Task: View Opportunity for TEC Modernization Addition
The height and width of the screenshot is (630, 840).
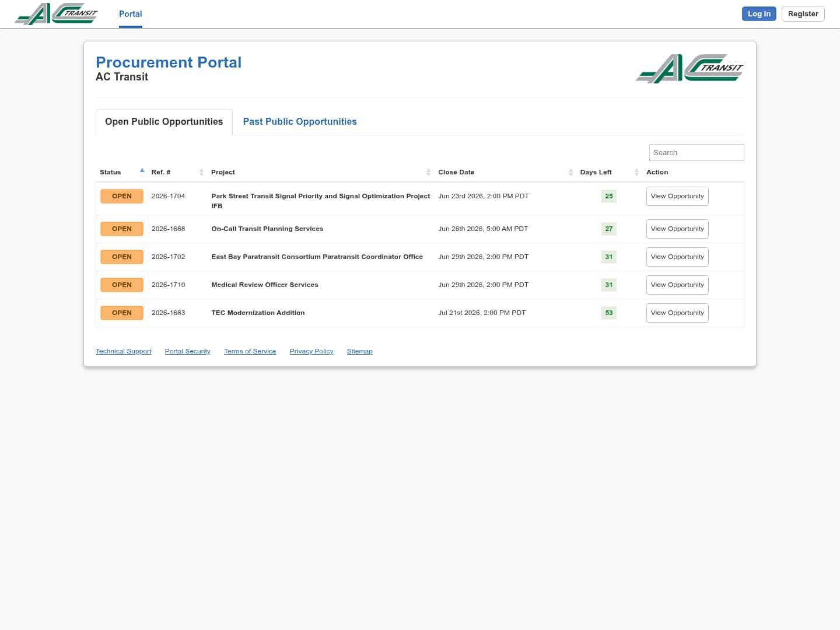Action: tap(677, 313)
